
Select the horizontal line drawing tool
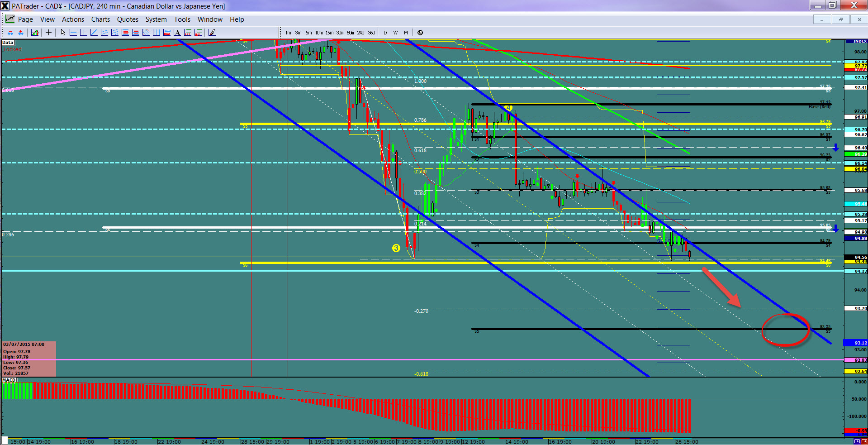(73, 32)
